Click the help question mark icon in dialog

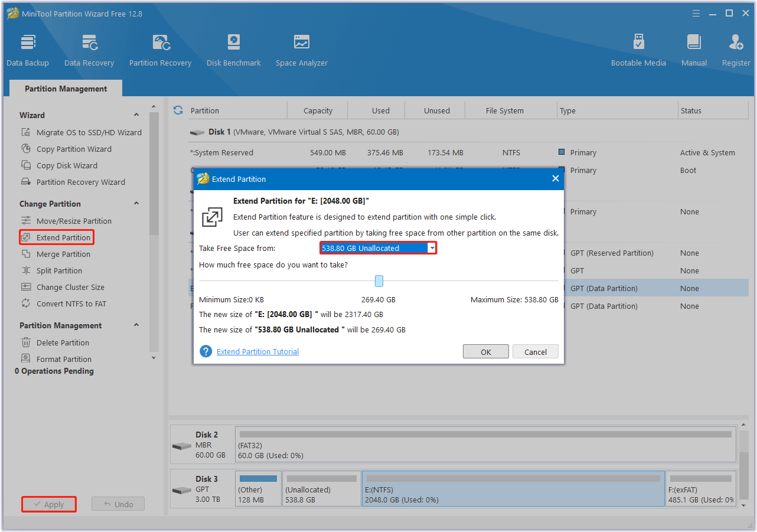tap(205, 351)
